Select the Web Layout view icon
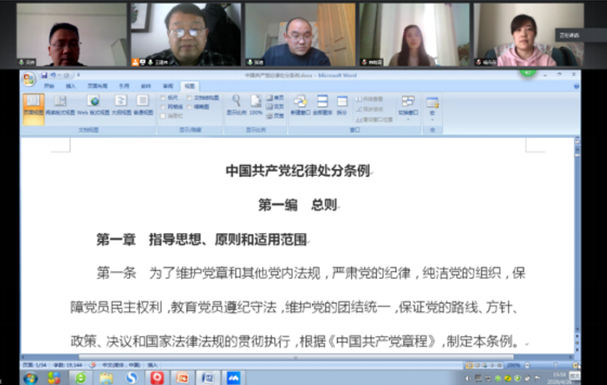 point(93,104)
